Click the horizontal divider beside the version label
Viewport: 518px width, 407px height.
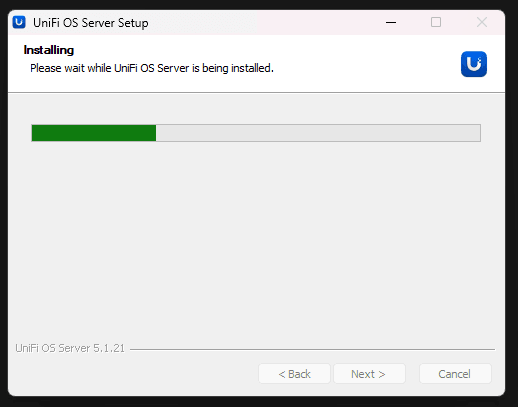pyautogui.click(x=312, y=349)
